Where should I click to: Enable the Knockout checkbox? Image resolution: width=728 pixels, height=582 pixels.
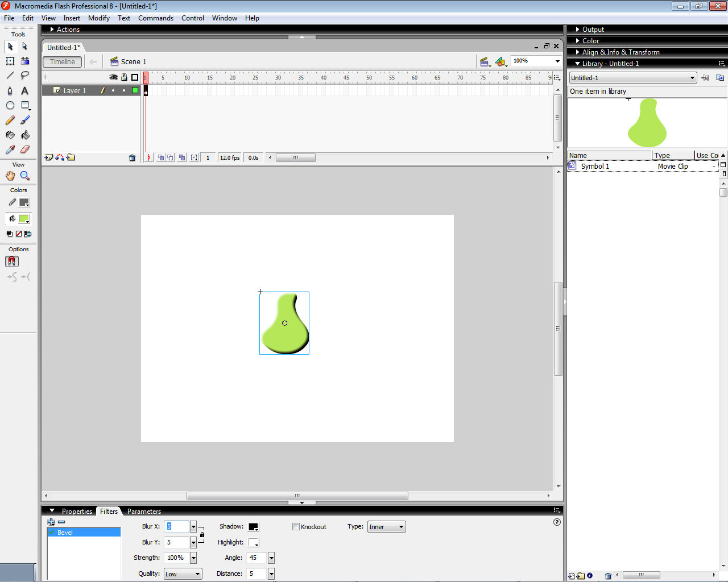pos(296,527)
